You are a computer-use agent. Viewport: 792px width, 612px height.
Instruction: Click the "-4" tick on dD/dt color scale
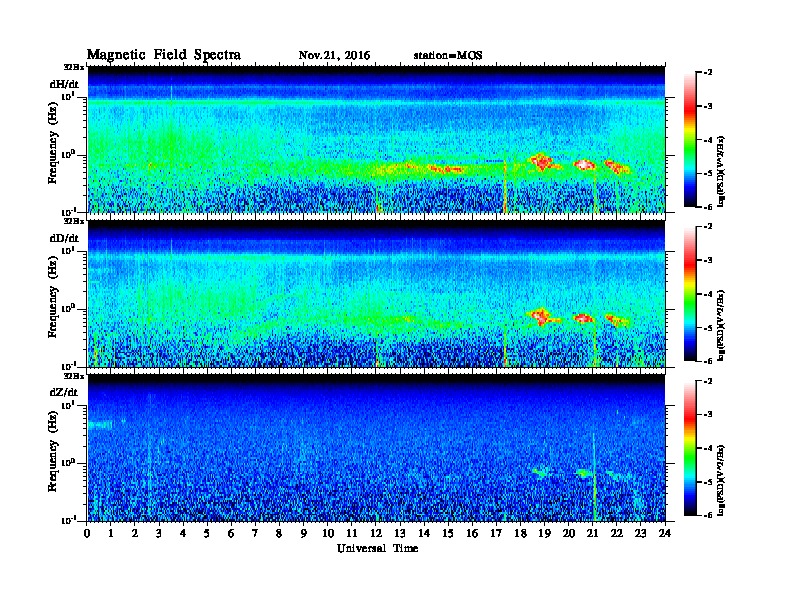707,294
